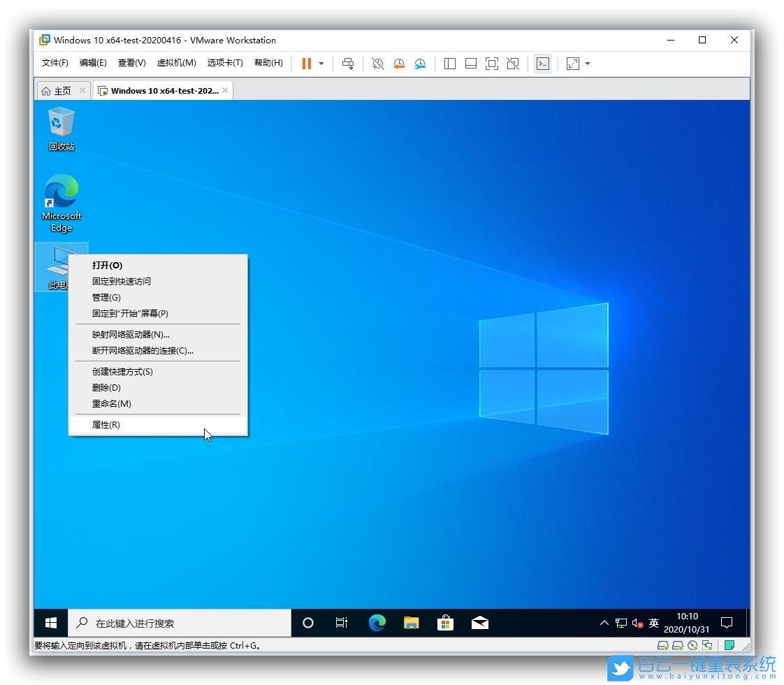The height and width of the screenshot is (685, 784).
Task: Revert the VM to its snapshot
Action: click(x=398, y=64)
